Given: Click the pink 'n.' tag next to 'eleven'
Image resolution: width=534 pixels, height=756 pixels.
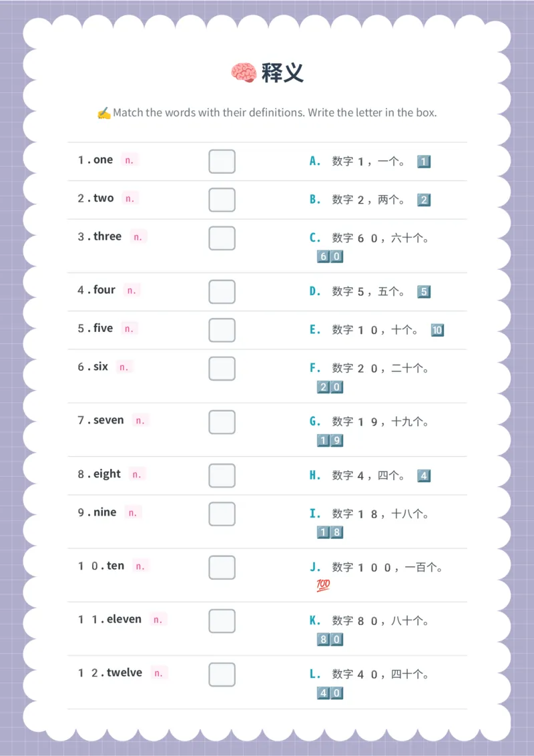Looking at the screenshot, I should coord(158,619).
